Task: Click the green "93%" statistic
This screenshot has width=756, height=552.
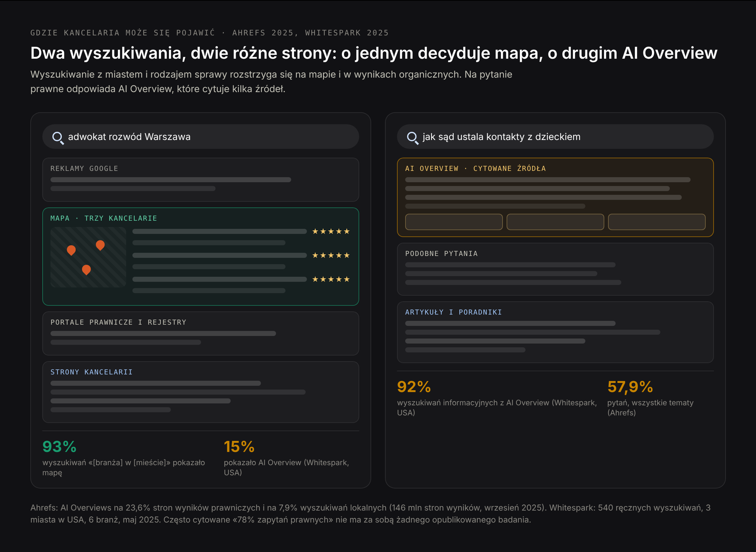Action: coord(59,447)
